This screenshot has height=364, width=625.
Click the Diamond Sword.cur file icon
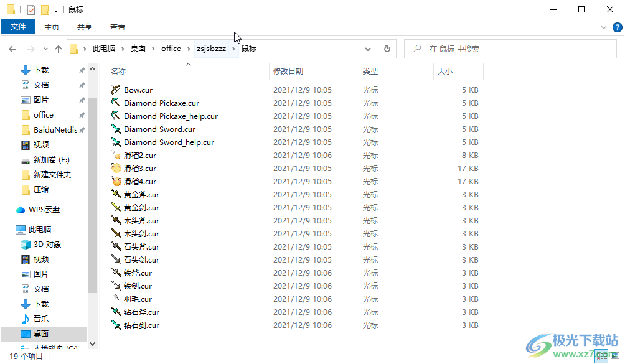pos(116,129)
